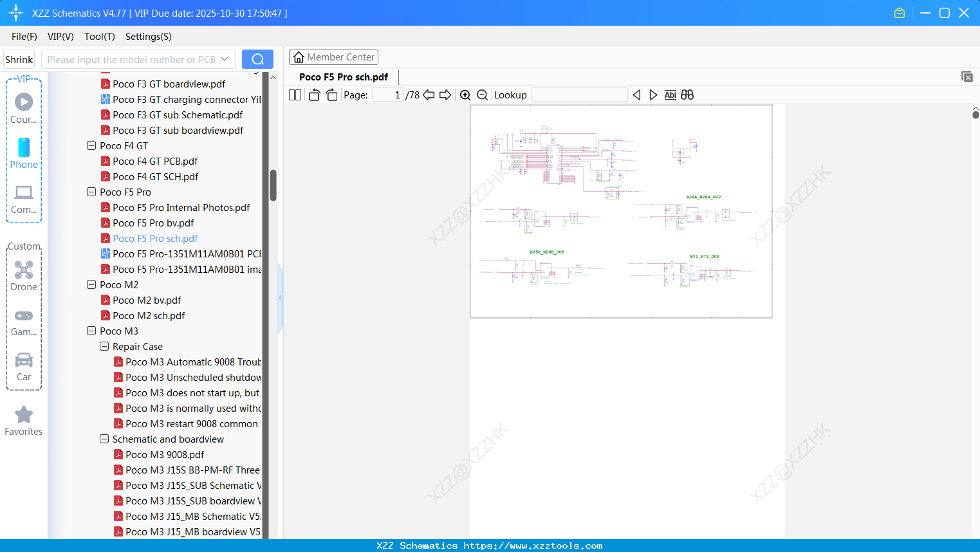Open the VIP(V) menu
Viewport: 980px width, 552px height.
(60, 37)
